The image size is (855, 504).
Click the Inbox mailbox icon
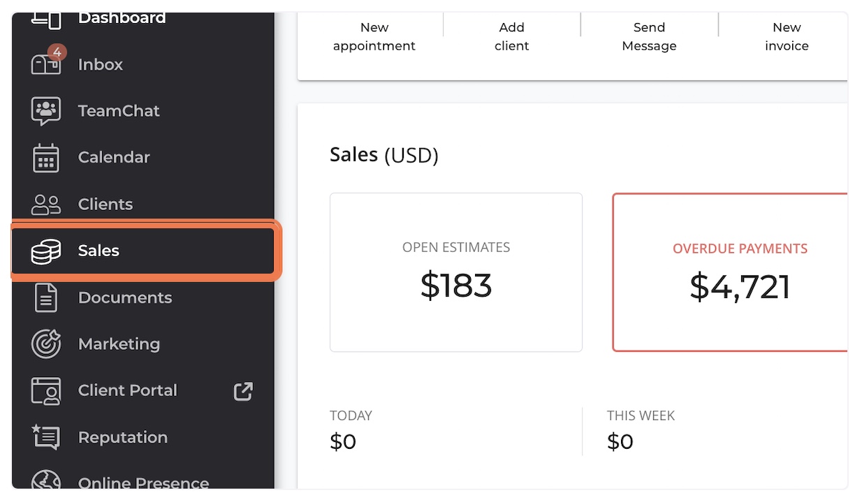46,64
